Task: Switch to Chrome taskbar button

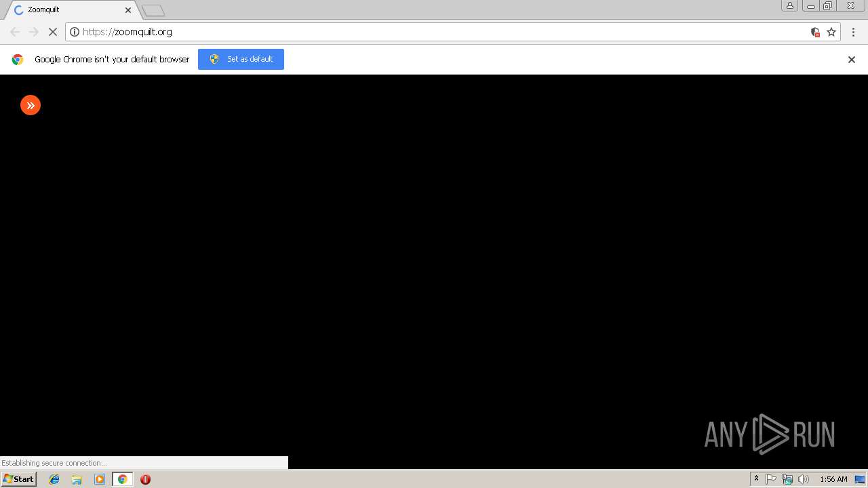Action: pyautogui.click(x=122, y=479)
